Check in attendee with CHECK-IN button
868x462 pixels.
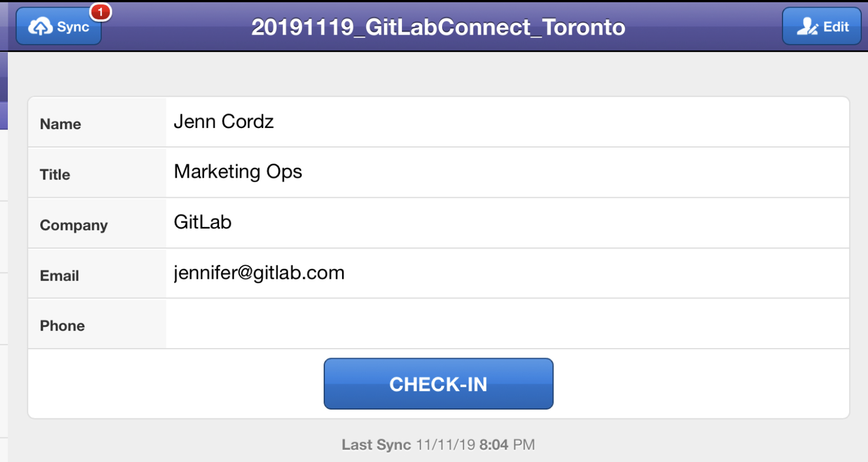[438, 384]
